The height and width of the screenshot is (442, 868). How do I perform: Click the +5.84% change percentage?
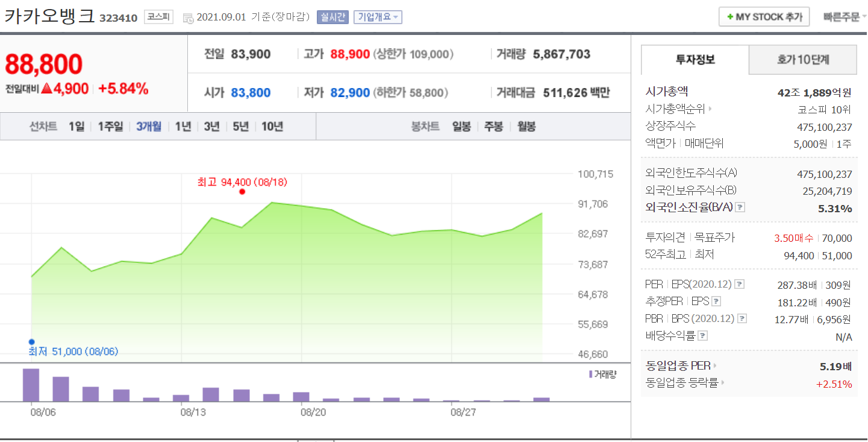point(123,89)
